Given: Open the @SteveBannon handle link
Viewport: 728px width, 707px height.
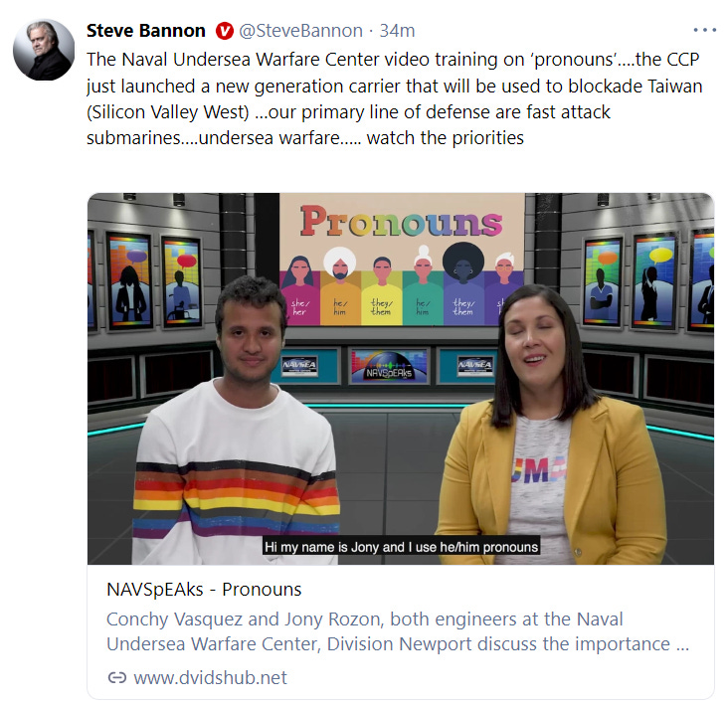Looking at the screenshot, I should click(x=300, y=31).
